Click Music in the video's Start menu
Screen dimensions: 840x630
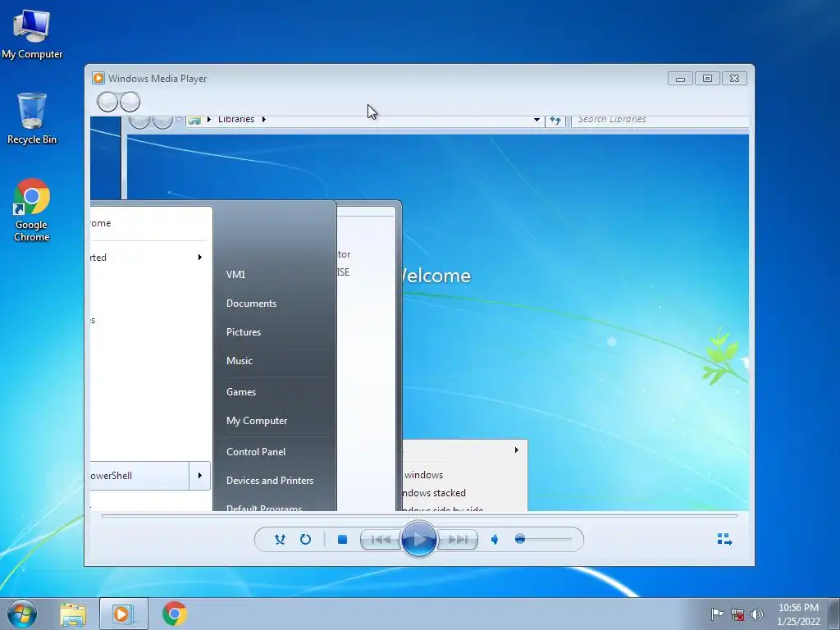tap(239, 361)
